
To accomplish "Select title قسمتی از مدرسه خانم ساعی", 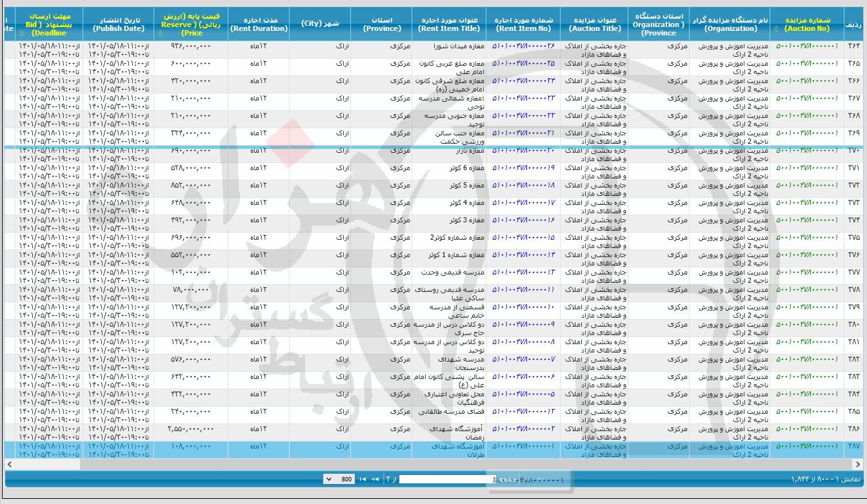I will pos(457,311).
